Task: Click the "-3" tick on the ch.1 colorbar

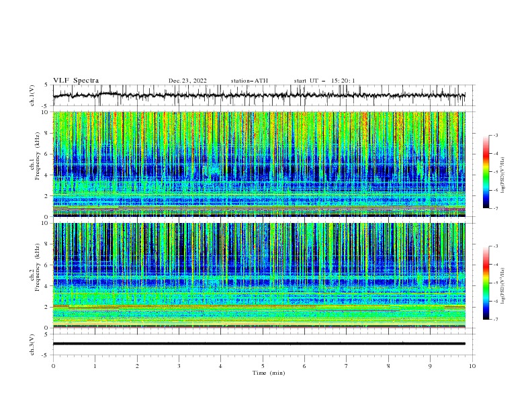Action: 496,135
